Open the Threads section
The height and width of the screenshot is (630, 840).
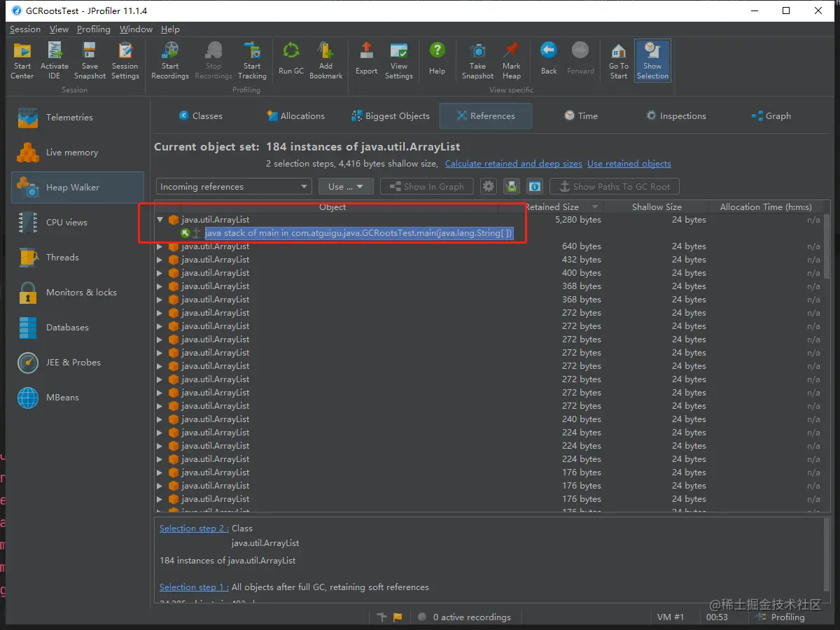[77, 258]
